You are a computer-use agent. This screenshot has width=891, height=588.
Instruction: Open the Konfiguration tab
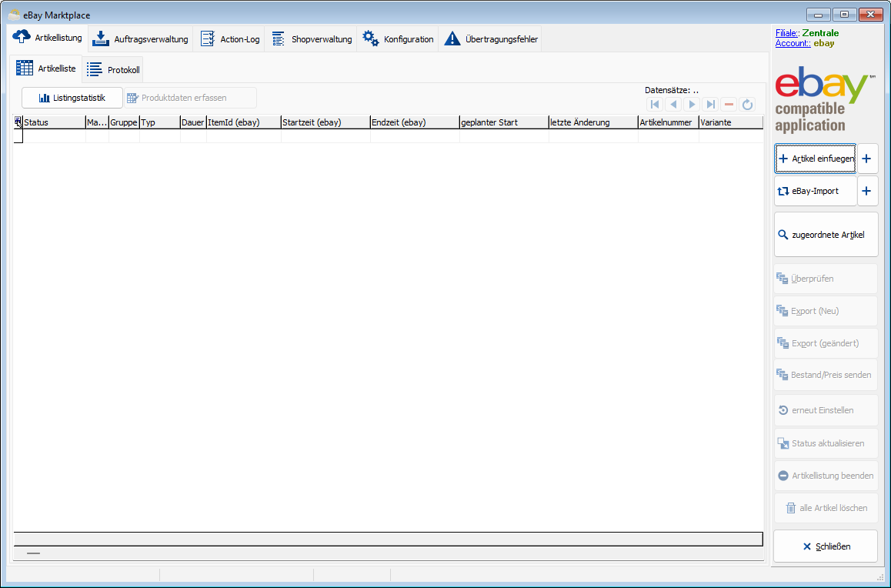pos(398,39)
